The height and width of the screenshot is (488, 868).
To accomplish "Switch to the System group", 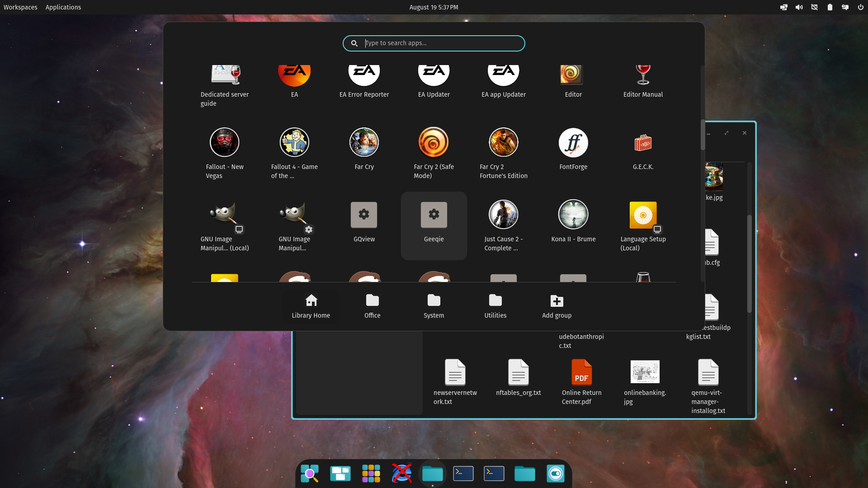I will pos(434,307).
